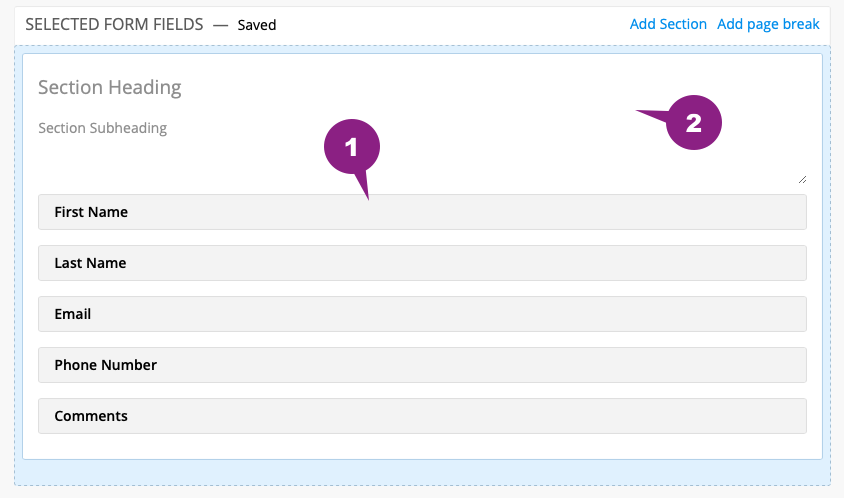
Task: Click the Saved status text
Action: click(257, 25)
